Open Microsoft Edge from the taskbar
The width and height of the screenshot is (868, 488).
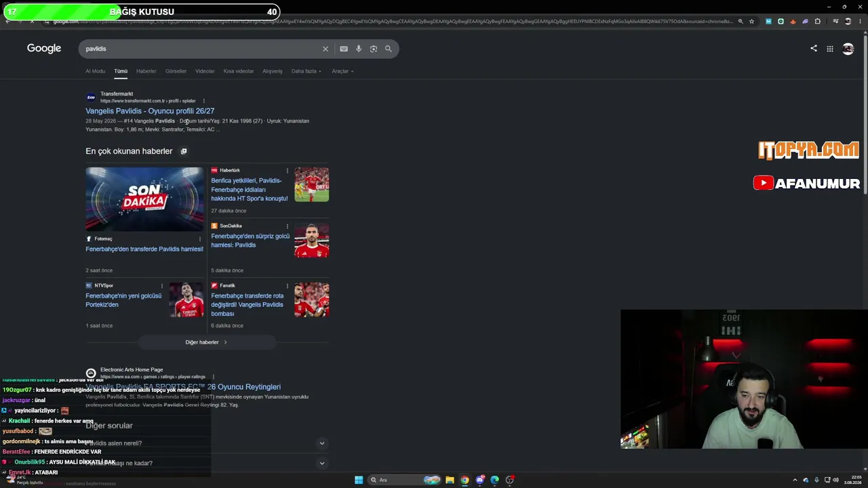(x=495, y=480)
